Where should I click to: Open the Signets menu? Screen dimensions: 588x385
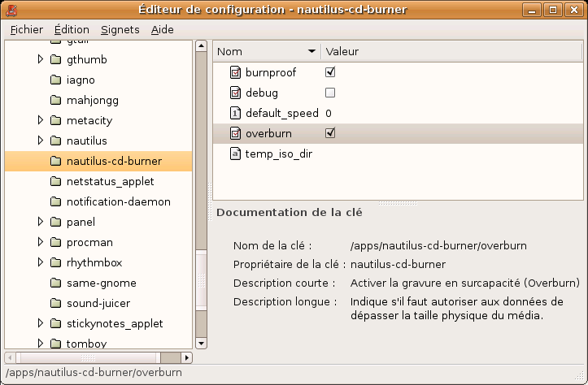120,29
